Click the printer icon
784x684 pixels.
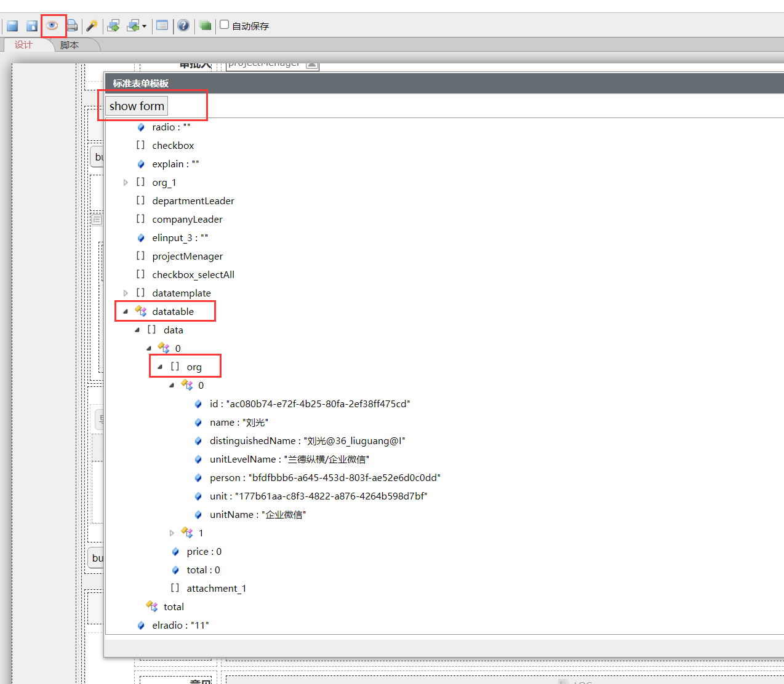click(x=72, y=26)
